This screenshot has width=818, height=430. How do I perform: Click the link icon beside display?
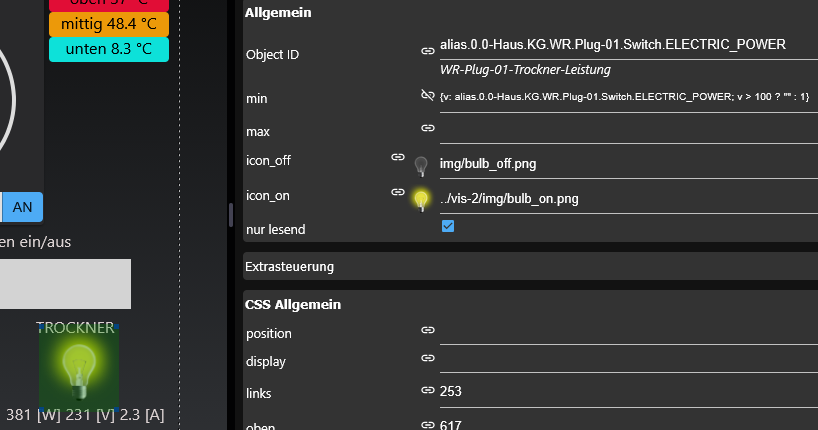pos(428,357)
